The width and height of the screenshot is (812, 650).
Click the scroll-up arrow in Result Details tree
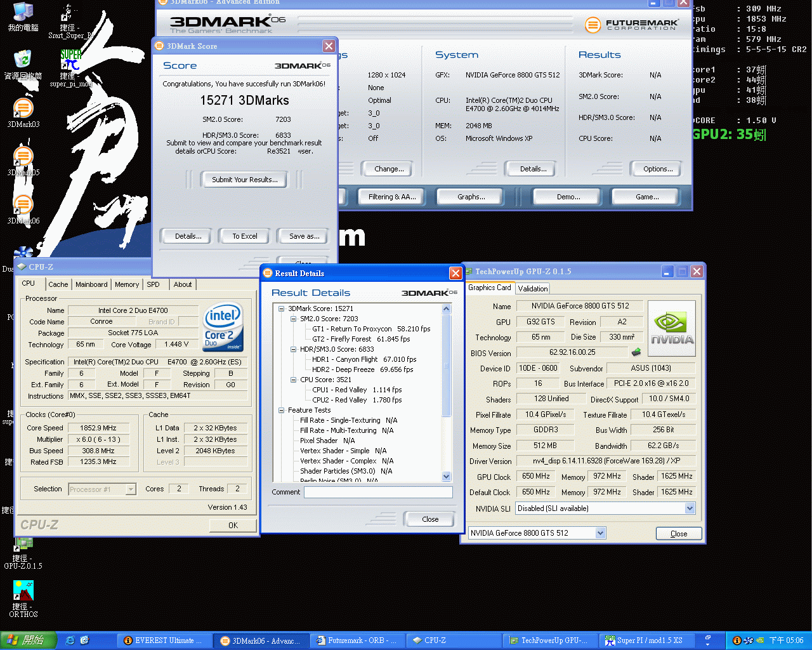(x=446, y=308)
